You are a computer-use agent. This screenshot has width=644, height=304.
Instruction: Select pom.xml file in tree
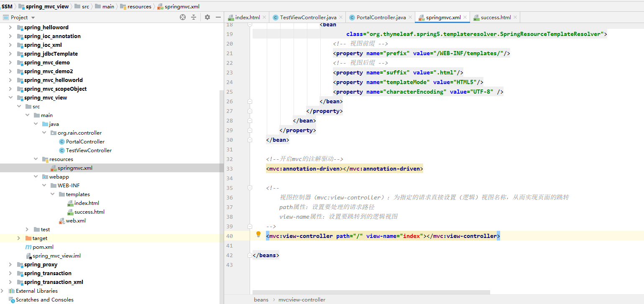click(43, 247)
